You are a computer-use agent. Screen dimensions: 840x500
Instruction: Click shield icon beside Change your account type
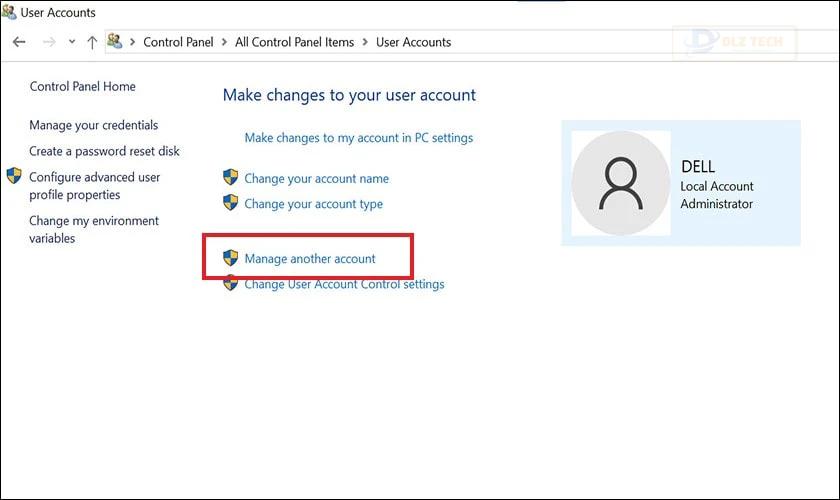pyautogui.click(x=230, y=202)
